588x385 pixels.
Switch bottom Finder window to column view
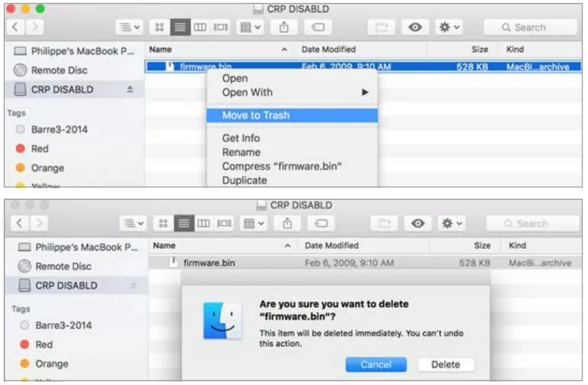[x=204, y=223]
